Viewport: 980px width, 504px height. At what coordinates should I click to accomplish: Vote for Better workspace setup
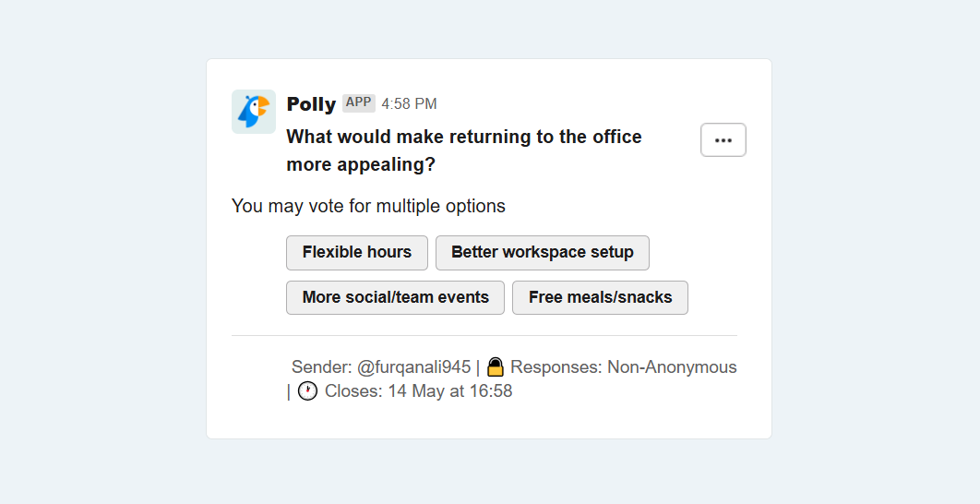click(x=543, y=253)
